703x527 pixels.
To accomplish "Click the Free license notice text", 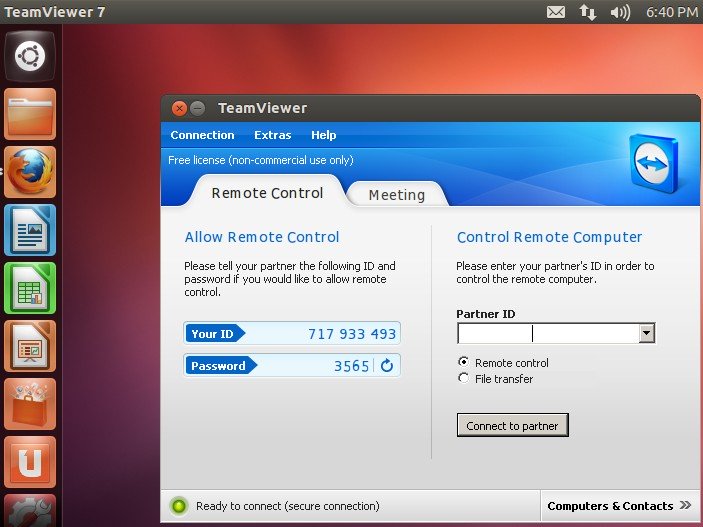I will click(261, 160).
